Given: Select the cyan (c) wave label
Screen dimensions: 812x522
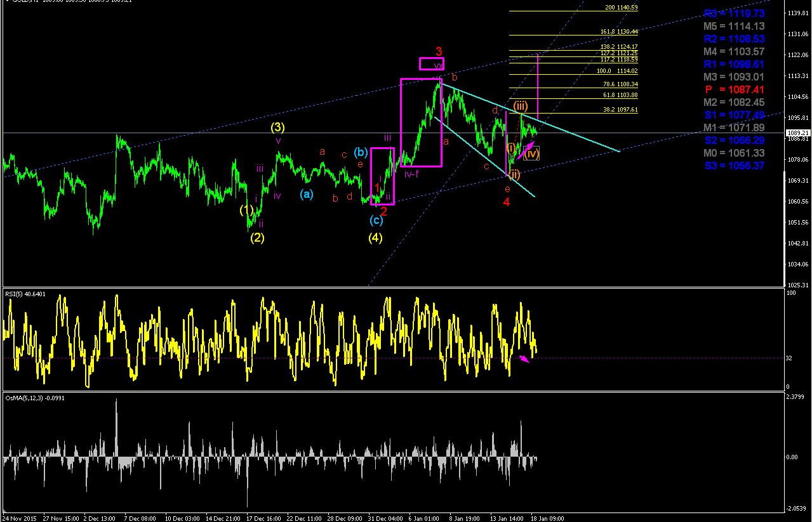Looking at the screenshot, I should pyautogui.click(x=376, y=220).
